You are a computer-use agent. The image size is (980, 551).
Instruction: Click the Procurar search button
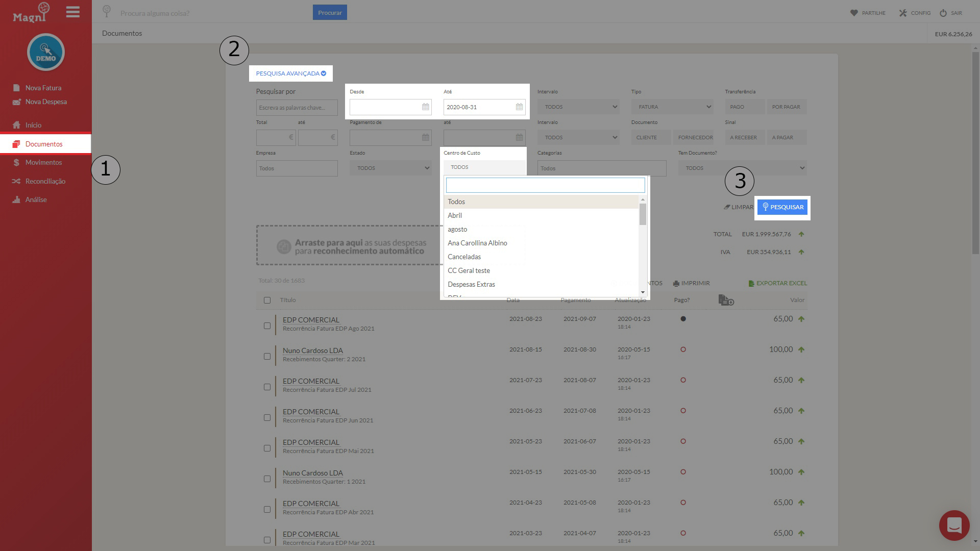(x=330, y=13)
